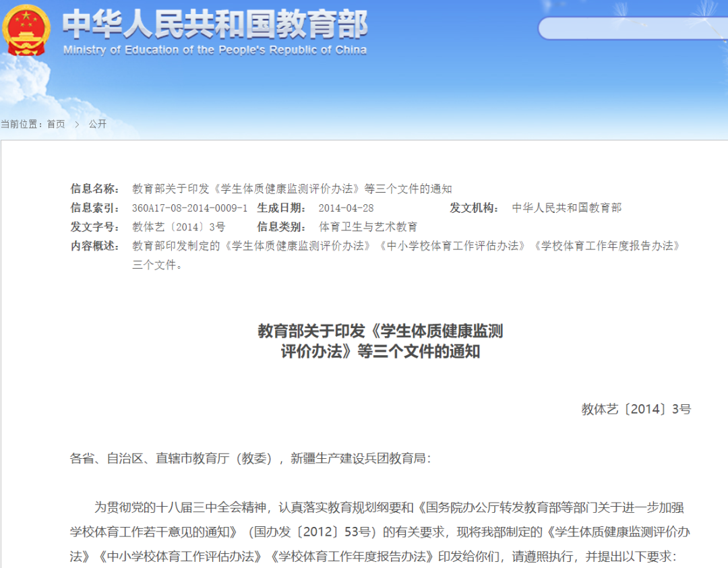Select the line beginning 法》《中小学校体育工作评估办法》
Viewport: 728px width, 568px height.
[x=373, y=556]
